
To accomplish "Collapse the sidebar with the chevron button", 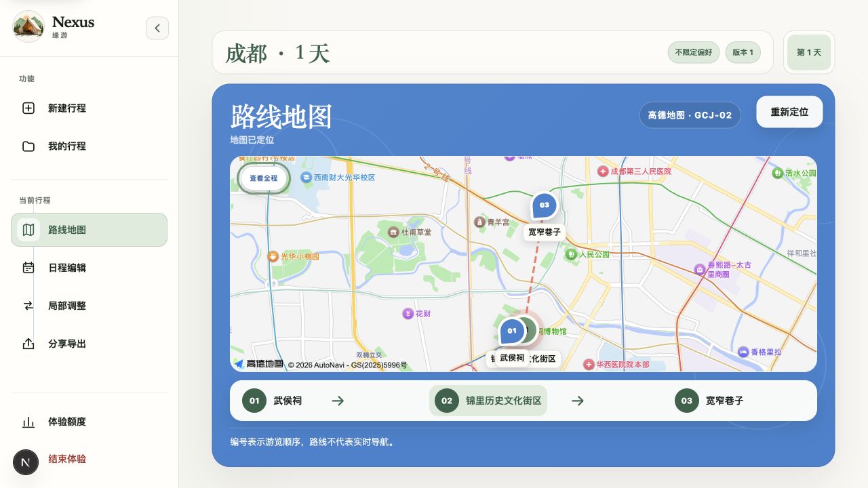I will point(157,28).
